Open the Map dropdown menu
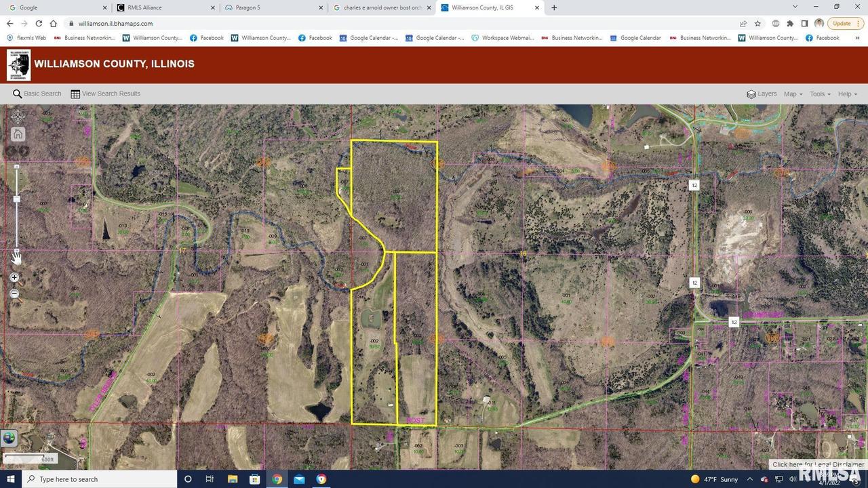 pos(791,94)
